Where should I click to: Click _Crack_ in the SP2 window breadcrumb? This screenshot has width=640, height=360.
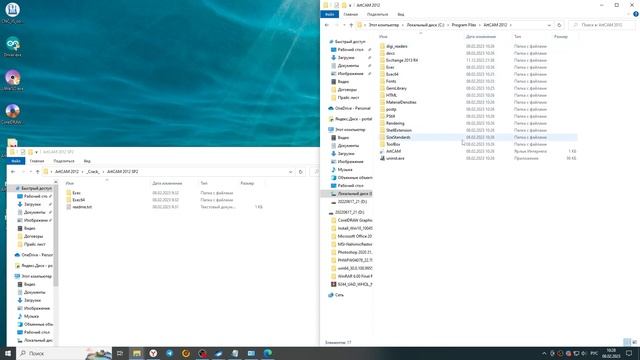[x=93, y=172]
